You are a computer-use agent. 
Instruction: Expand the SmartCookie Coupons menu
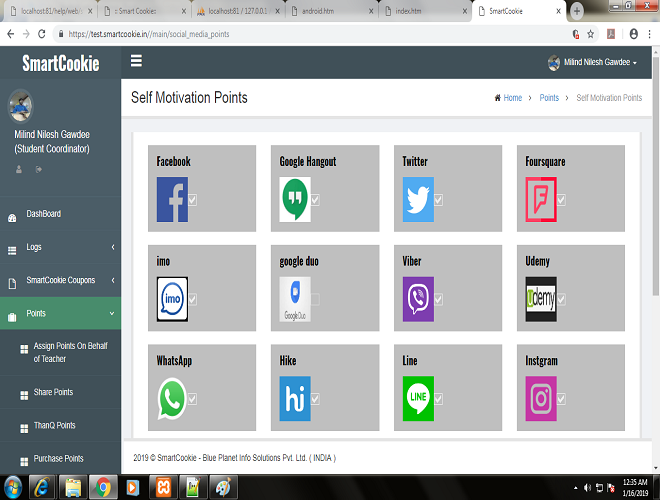(x=60, y=280)
